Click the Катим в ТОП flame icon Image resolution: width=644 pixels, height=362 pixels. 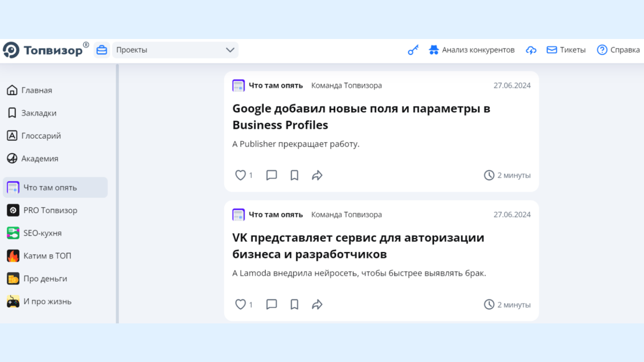coord(13,256)
